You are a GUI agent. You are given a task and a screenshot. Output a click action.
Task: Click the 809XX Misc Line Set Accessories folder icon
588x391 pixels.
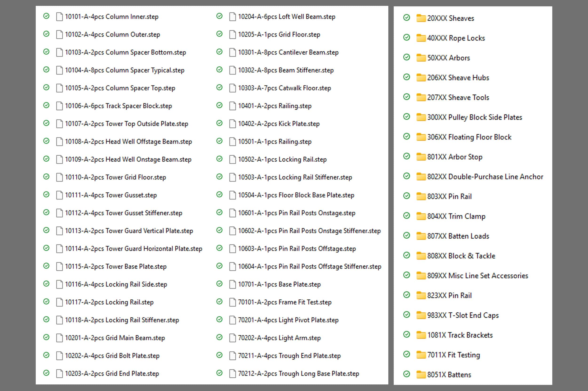(x=421, y=276)
